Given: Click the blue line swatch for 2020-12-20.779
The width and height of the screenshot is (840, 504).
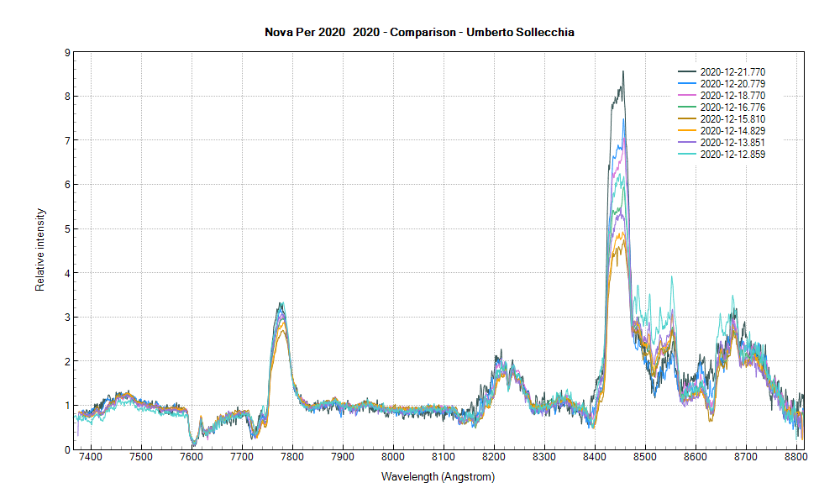Looking at the screenshot, I should coord(689,83).
